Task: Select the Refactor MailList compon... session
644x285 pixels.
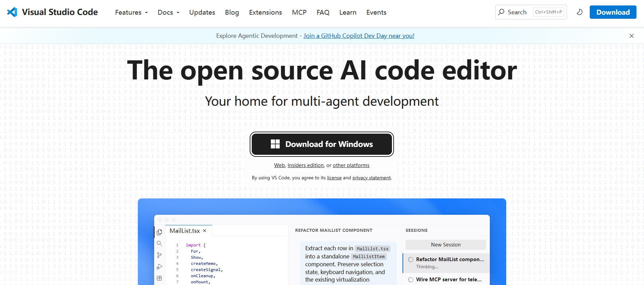Action: (446, 263)
